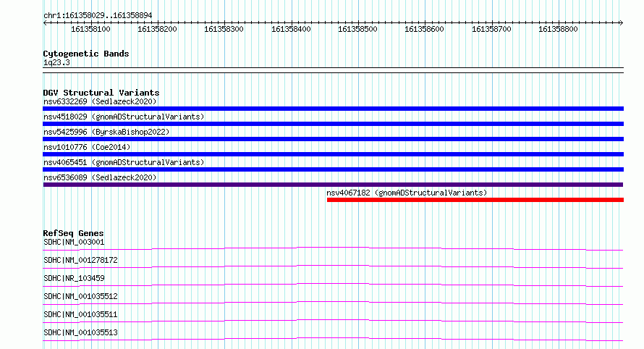Click ruler tick label 161358700
Image resolution: width=644 pixels, height=349 pixels.
491,29
